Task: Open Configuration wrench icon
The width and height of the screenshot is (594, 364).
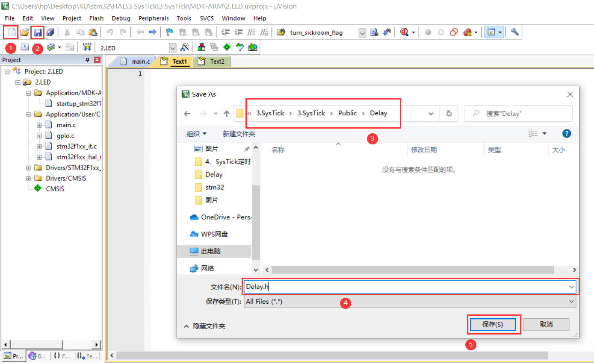Action: [515, 32]
